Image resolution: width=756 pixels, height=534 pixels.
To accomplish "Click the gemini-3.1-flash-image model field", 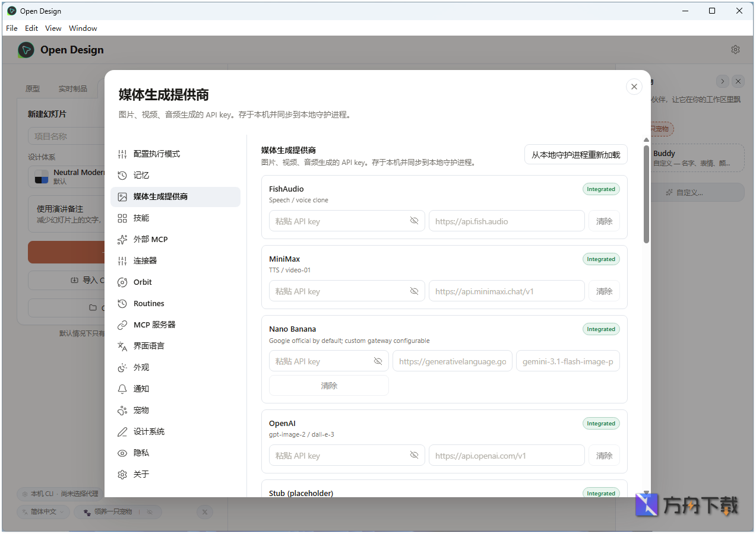I will coord(568,361).
